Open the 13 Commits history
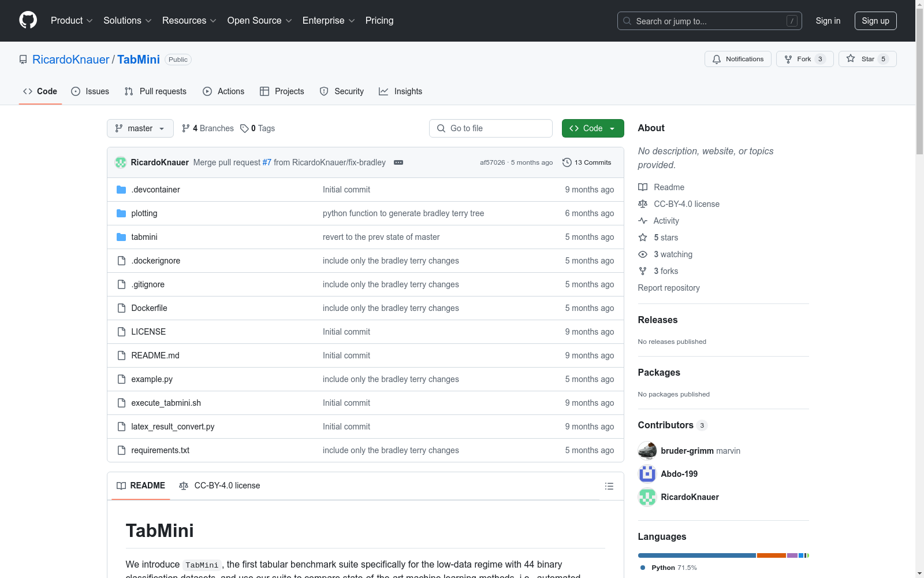924x578 pixels. coord(587,162)
